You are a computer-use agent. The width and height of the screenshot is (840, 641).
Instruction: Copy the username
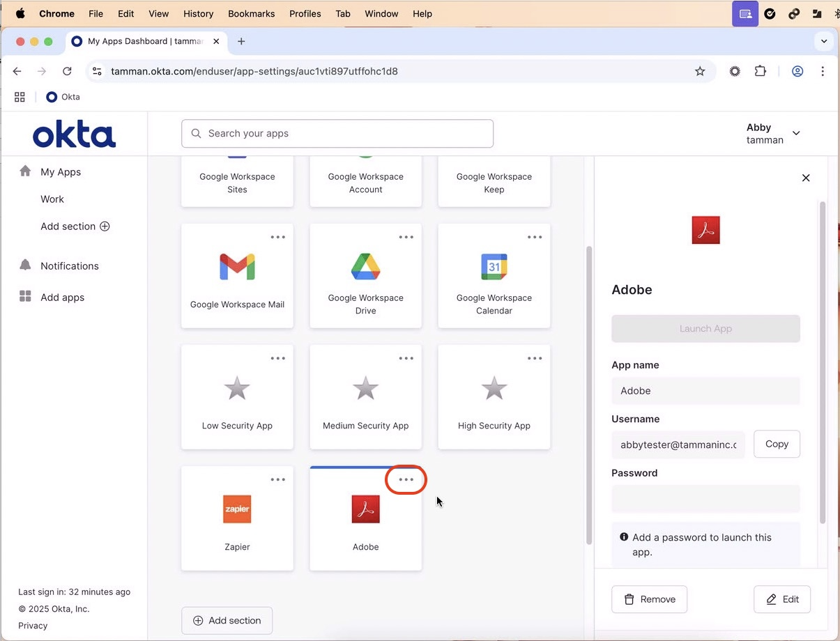[x=777, y=444]
